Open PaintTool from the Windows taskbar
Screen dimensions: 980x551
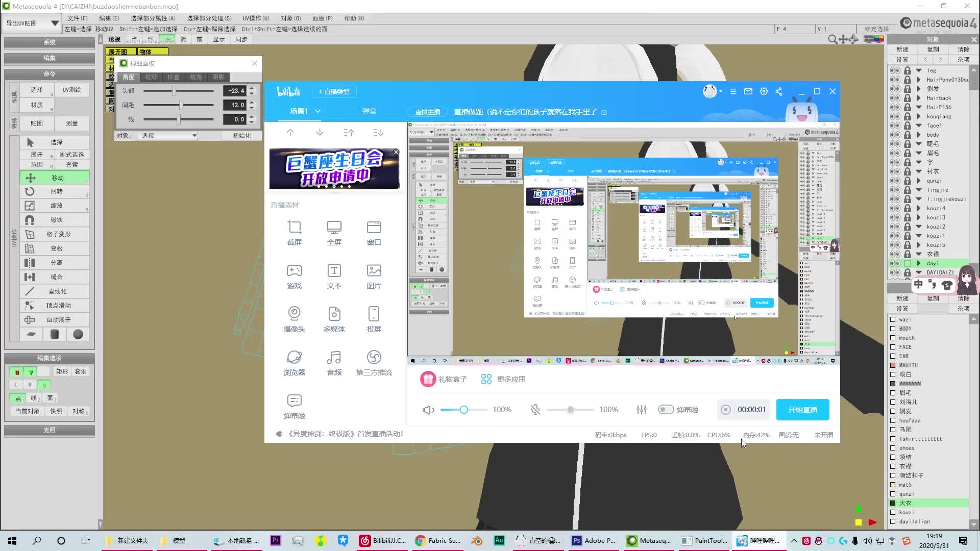click(x=704, y=540)
